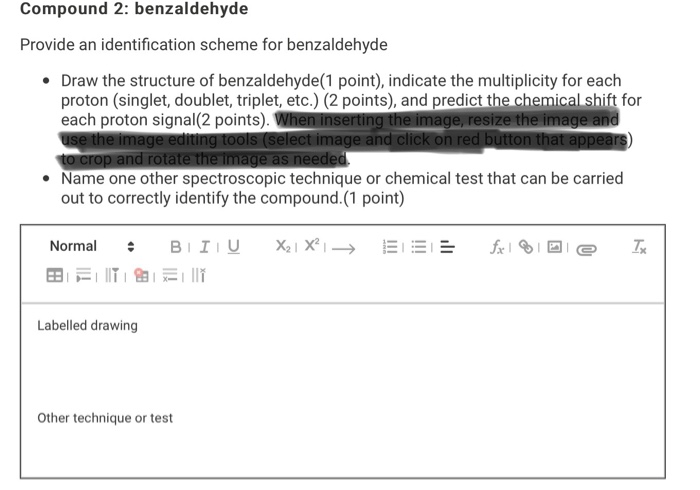Insert an image into the answer
This screenshot has width=700, height=490.
pos(554,246)
